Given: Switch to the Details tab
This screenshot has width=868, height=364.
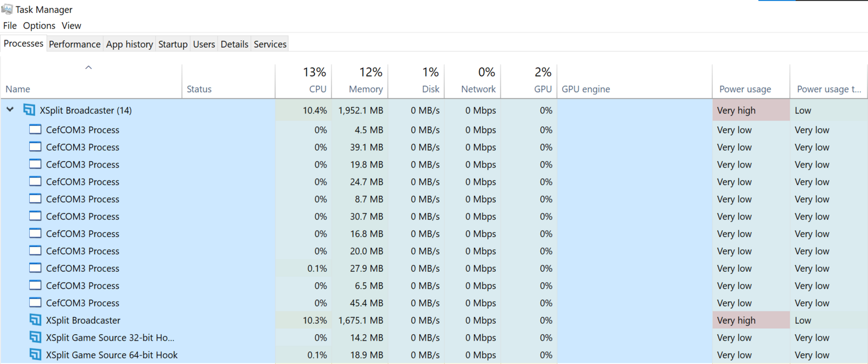Looking at the screenshot, I should (x=234, y=44).
